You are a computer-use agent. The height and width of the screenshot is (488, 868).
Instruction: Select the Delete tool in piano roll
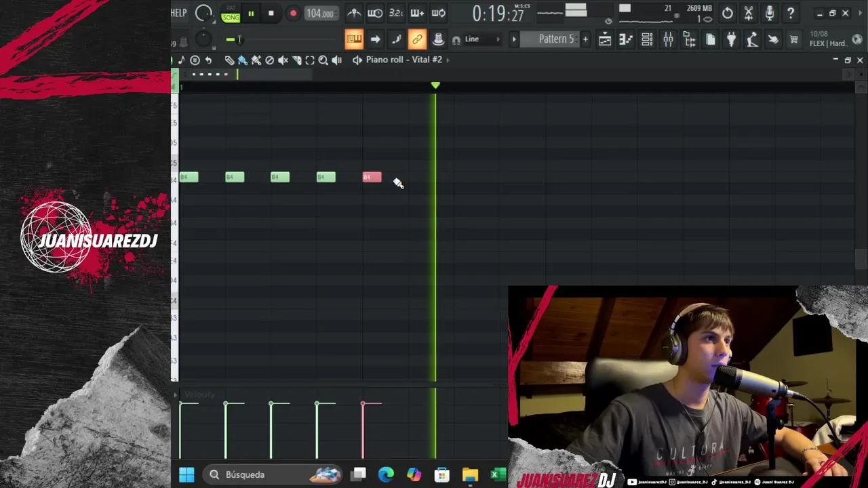coord(269,60)
